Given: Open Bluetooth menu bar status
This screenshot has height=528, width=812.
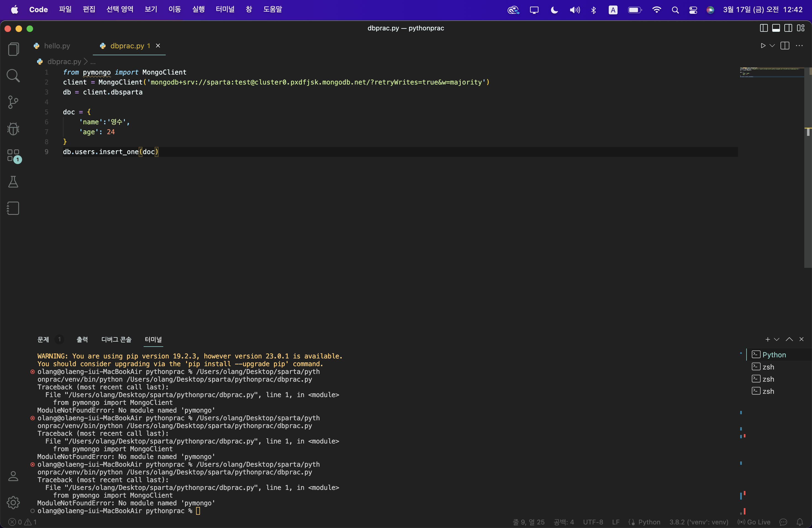Looking at the screenshot, I should point(594,10).
